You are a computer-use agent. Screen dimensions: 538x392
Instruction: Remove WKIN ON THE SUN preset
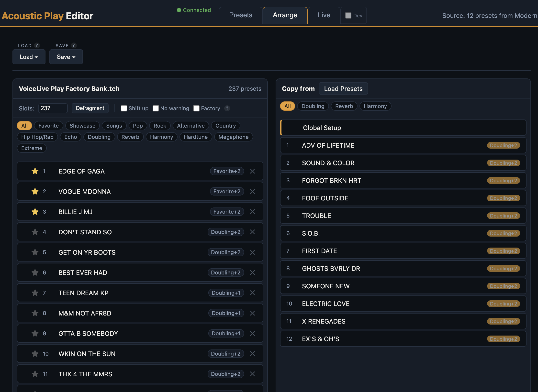pos(253,354)
